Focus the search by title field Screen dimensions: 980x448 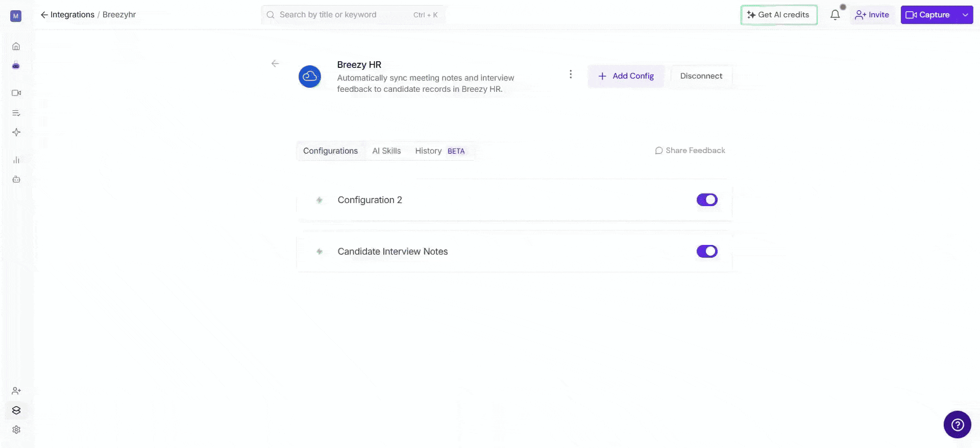tap(353, 15)
